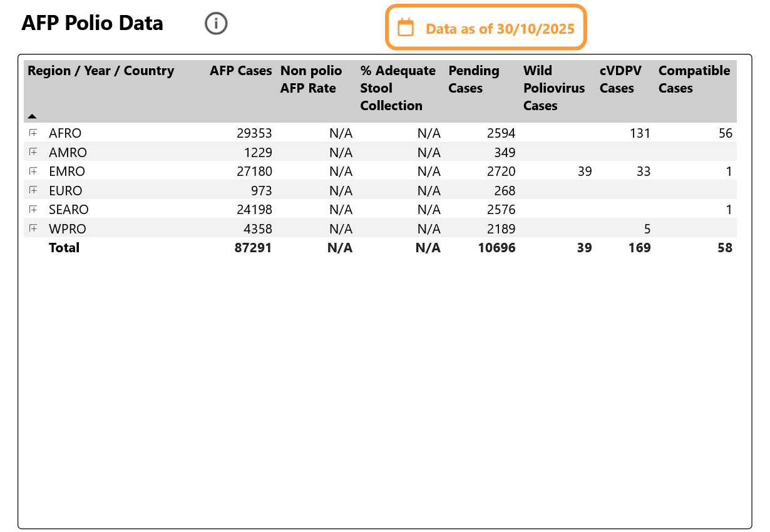
Task: Click the info icon beside AFP Polio Data
Action: [x=216, y=24]
